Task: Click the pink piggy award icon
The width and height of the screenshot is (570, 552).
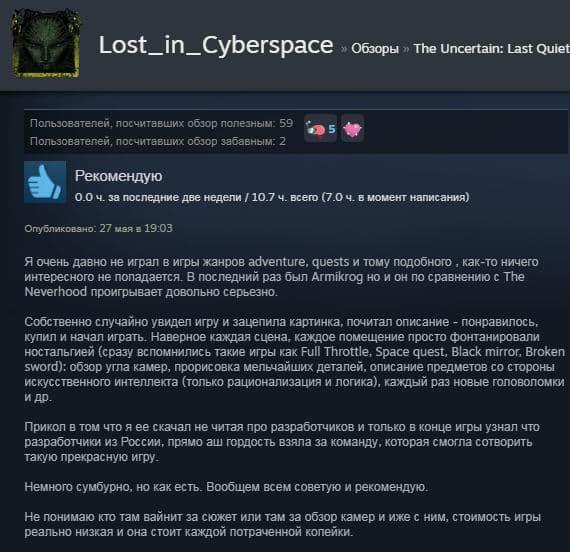Action: [x=352, y=129]
